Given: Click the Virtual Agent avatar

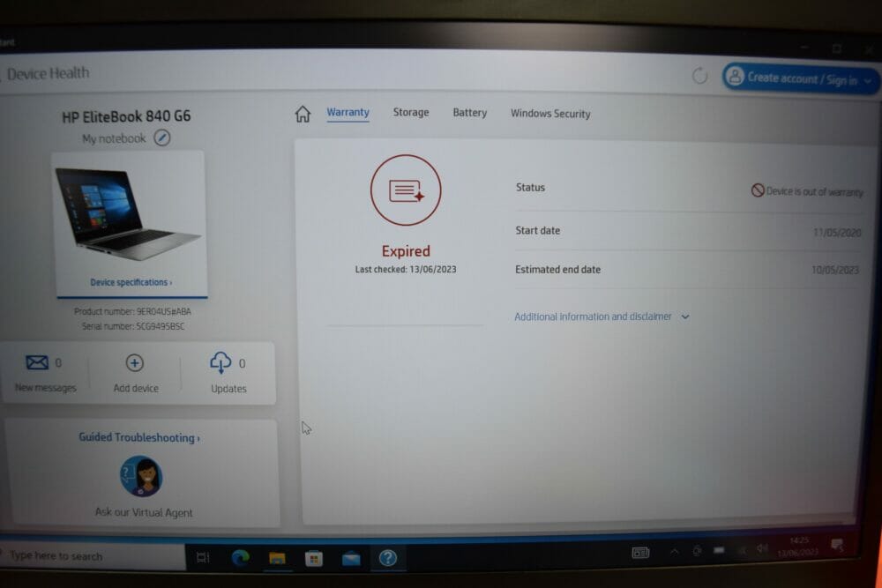Looking at the screenshot, I should pyautogui.click(x=141, y=476).
